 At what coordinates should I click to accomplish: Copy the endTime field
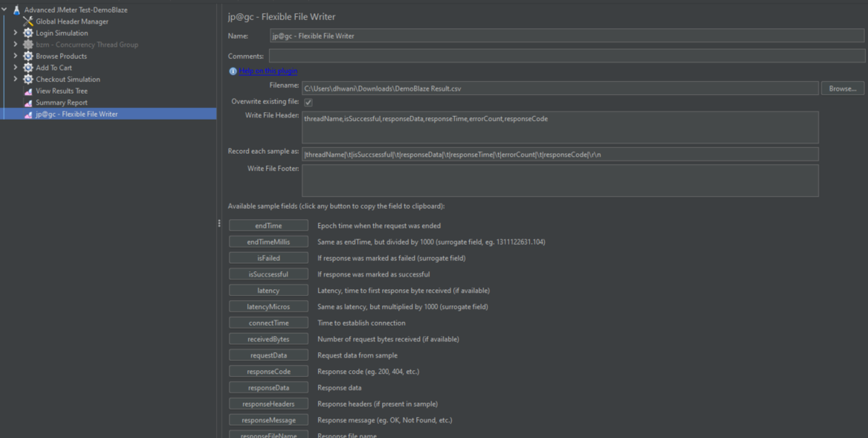point(268,226)
